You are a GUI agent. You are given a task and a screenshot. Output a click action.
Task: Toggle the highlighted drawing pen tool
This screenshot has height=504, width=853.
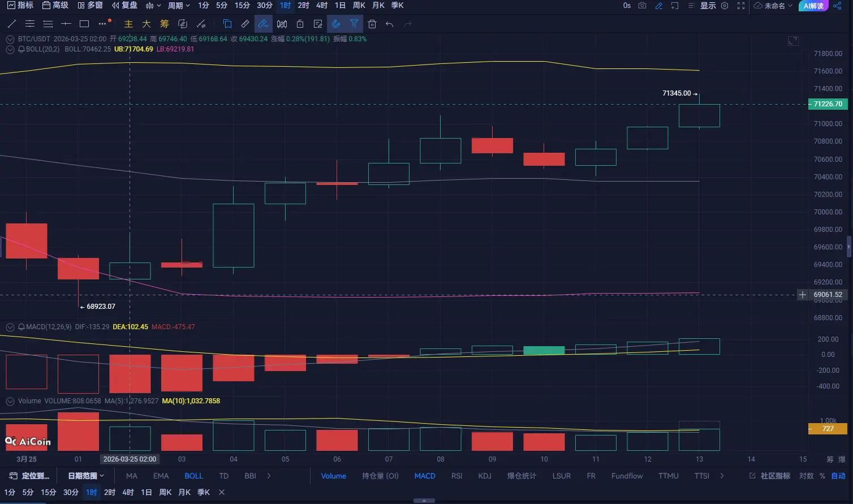[263, 24]
